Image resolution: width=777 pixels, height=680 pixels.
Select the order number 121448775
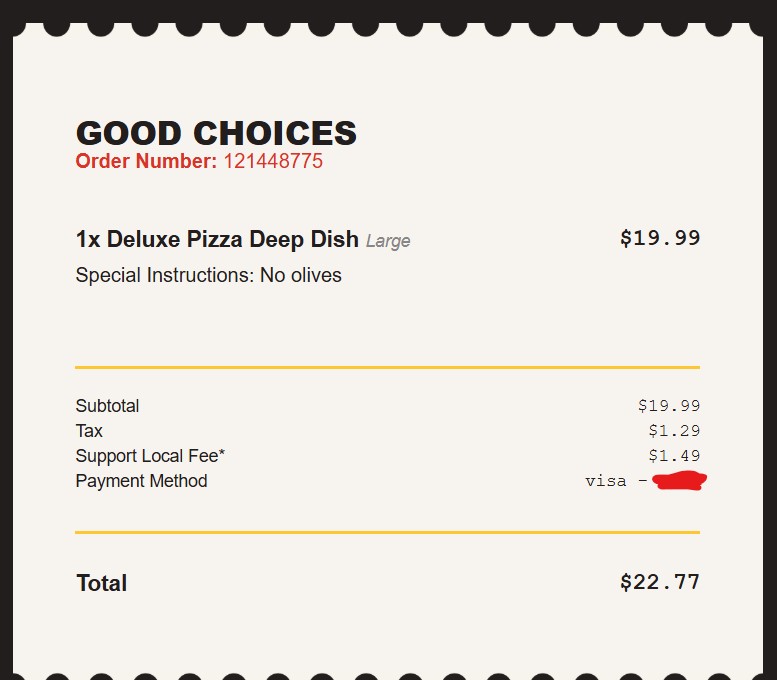click(272, 161)
